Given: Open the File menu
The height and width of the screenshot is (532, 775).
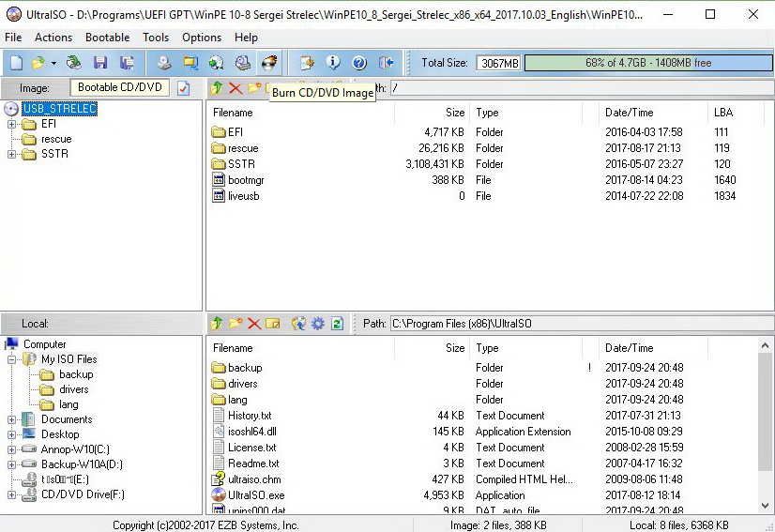Looking at the screenshot, I should (x=13, y=38).
